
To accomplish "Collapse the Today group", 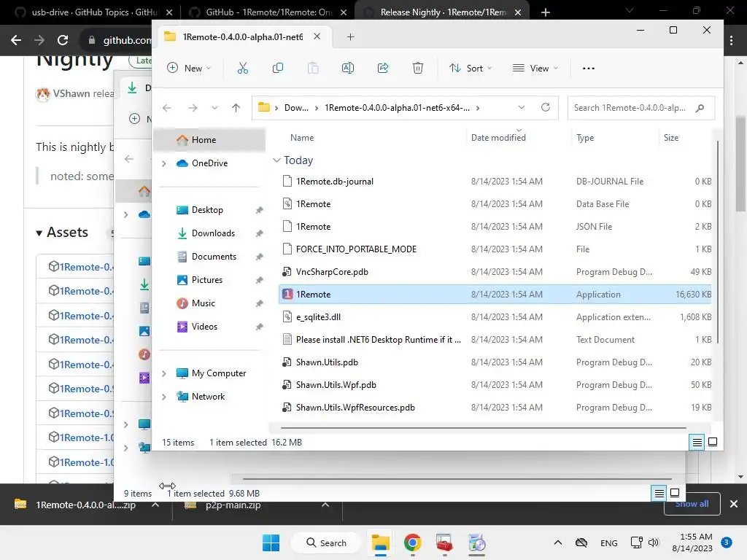I will 276,160.
